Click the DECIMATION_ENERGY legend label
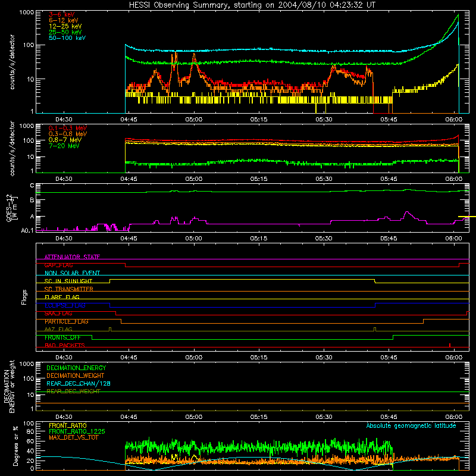Image resolution: width=476 pixels, height=476 pixels. pyautogui.click(x=76, y=368)
